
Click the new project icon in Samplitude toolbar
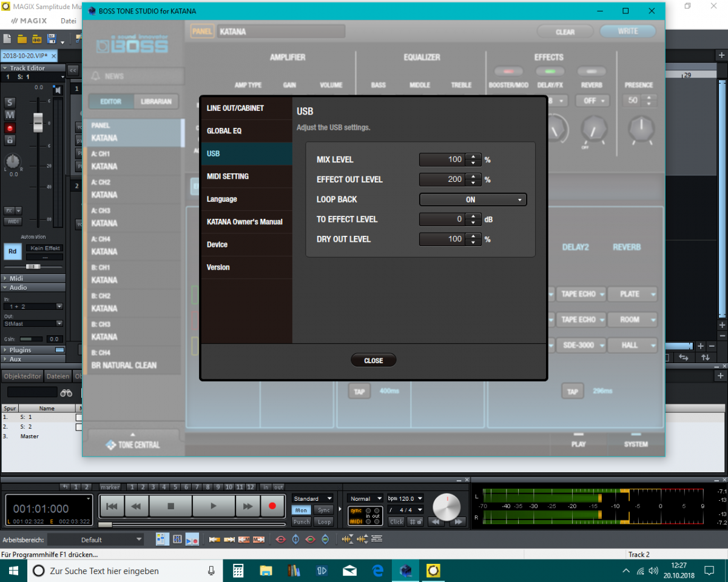(x=7, y=39)
